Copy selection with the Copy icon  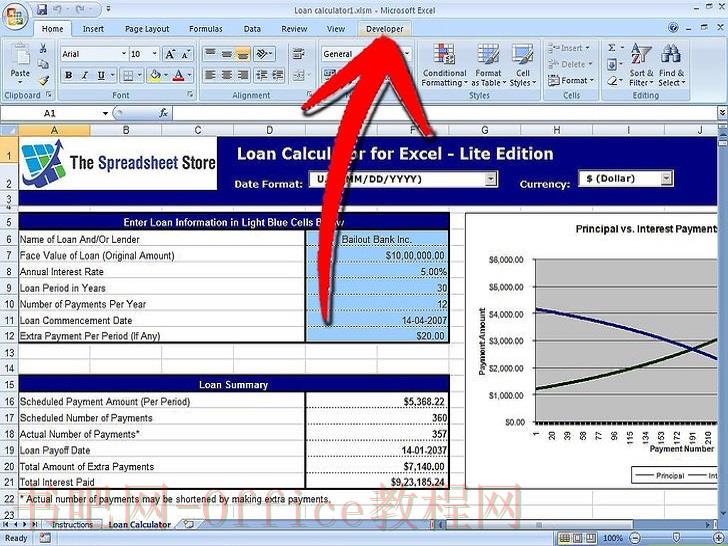(x=43, y=65)
